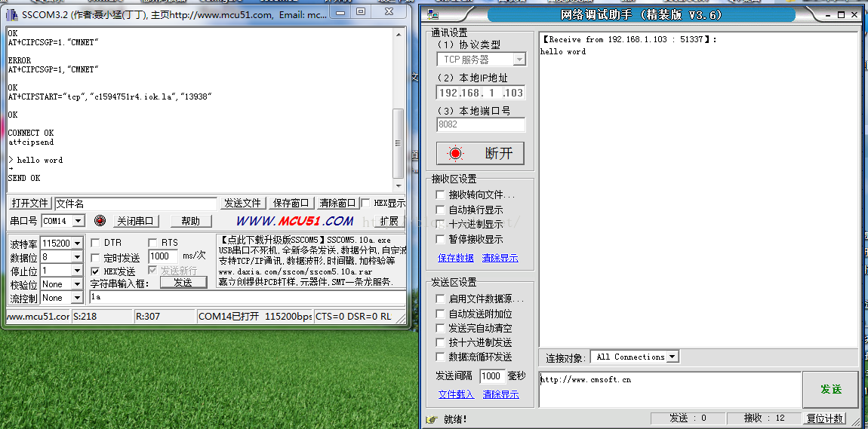Click the 文件名 input field
The image size is (868, 429).
[x=136, y=204]
